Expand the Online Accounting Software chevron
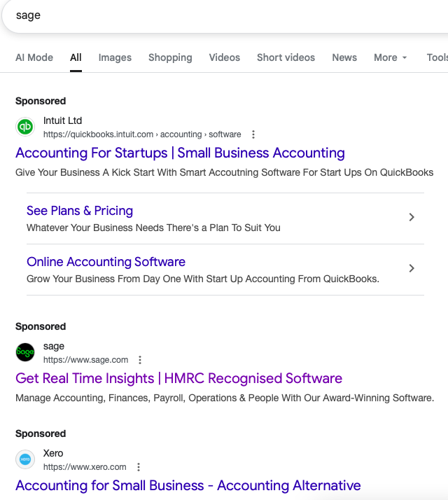Screen dimensions: 448x500 (412, 268)
